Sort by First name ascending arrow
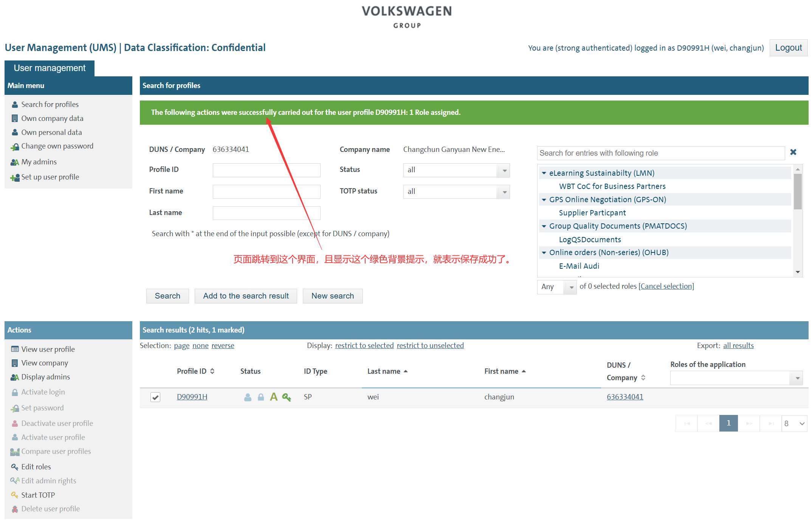The height and width of the screenshot is (523, 812). 524,371
